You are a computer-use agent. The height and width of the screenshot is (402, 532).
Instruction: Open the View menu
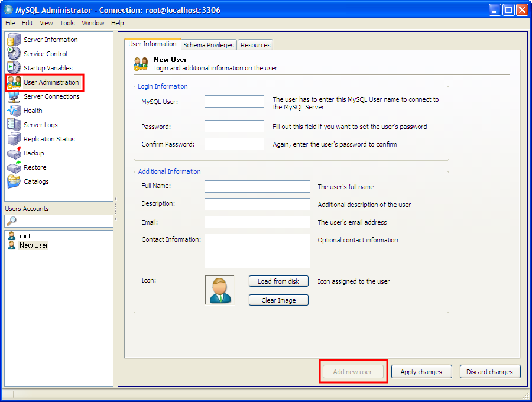pos(46,23)
